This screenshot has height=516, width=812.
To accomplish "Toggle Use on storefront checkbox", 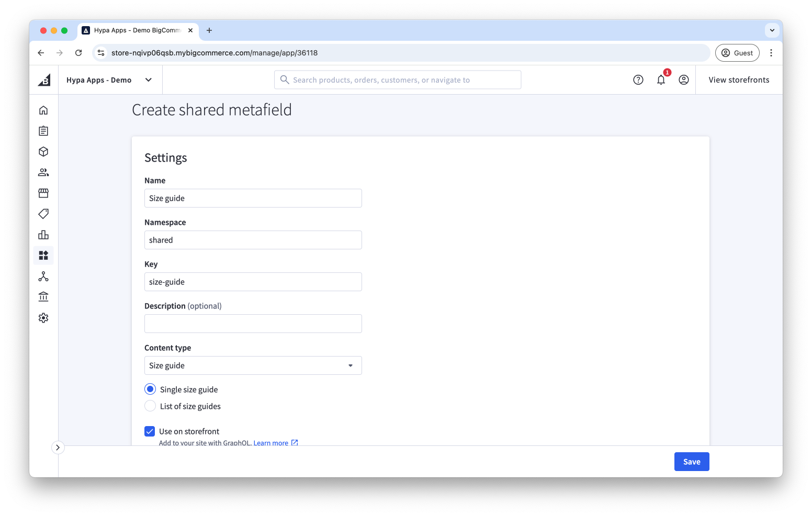I will [x=150, y=431].
